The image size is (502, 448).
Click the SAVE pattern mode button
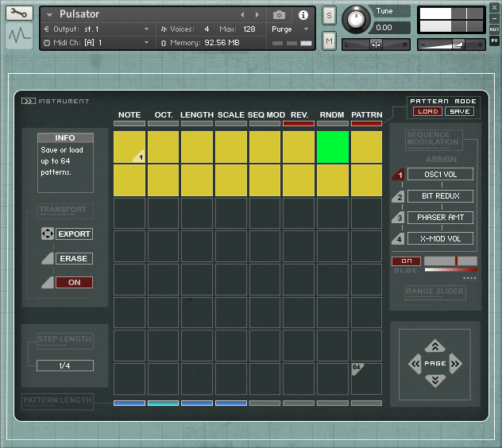tap(458, 112)
